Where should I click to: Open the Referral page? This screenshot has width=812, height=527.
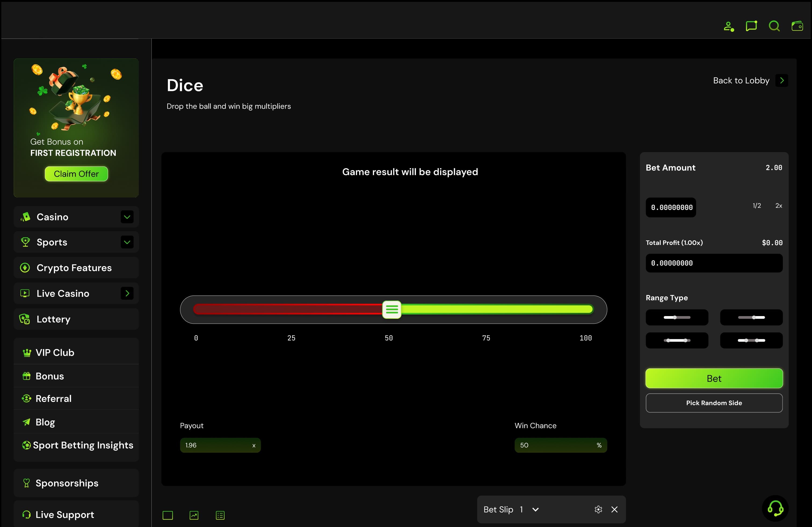pos(76,398)
